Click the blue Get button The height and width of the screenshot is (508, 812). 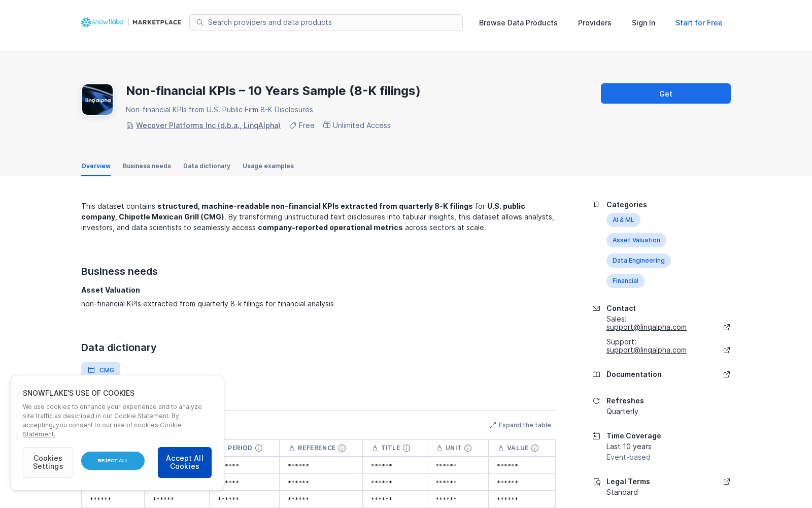coord(666,93)
